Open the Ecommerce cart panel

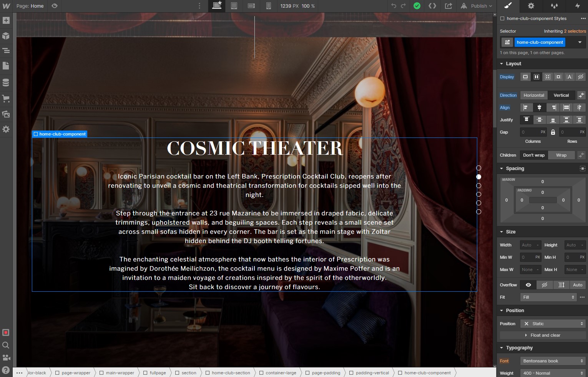coord(6,99)
